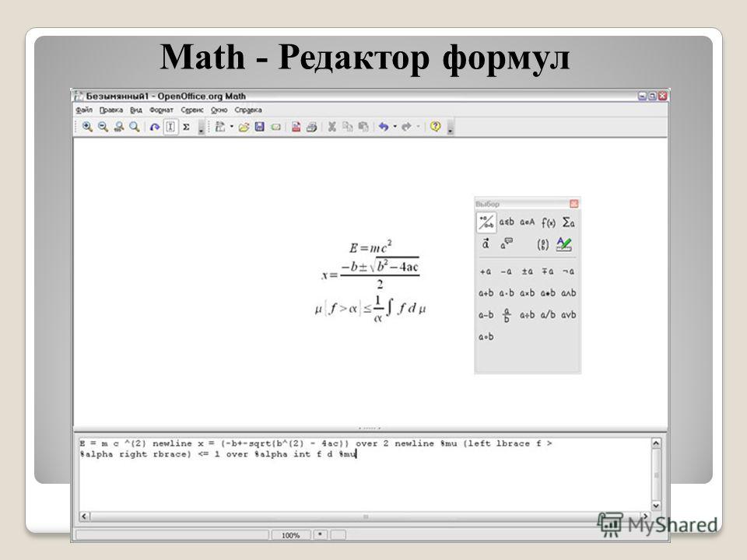
Task: Select the Others category (a with speech bubble)
Action: [x=507, y=244]
